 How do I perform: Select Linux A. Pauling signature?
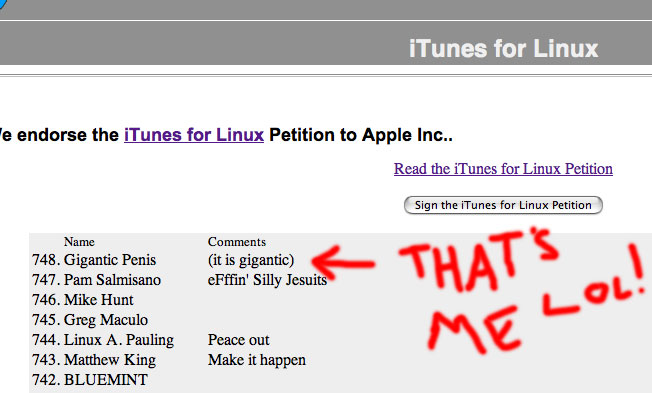tap(119, 340)
